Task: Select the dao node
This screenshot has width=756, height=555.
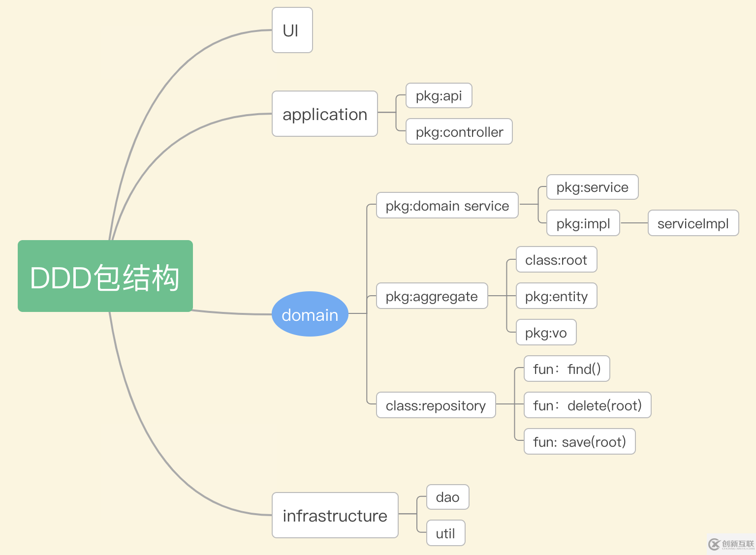Action: (x=448, y=497)
